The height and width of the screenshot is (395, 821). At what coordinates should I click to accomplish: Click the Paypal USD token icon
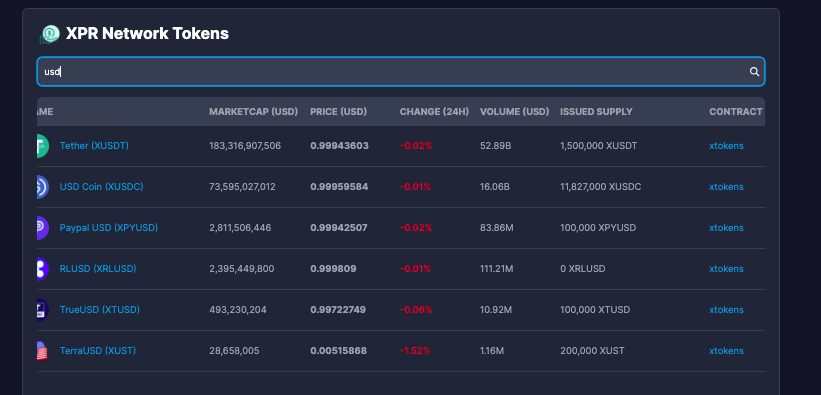pyautogui.click(x=43, y=228)
